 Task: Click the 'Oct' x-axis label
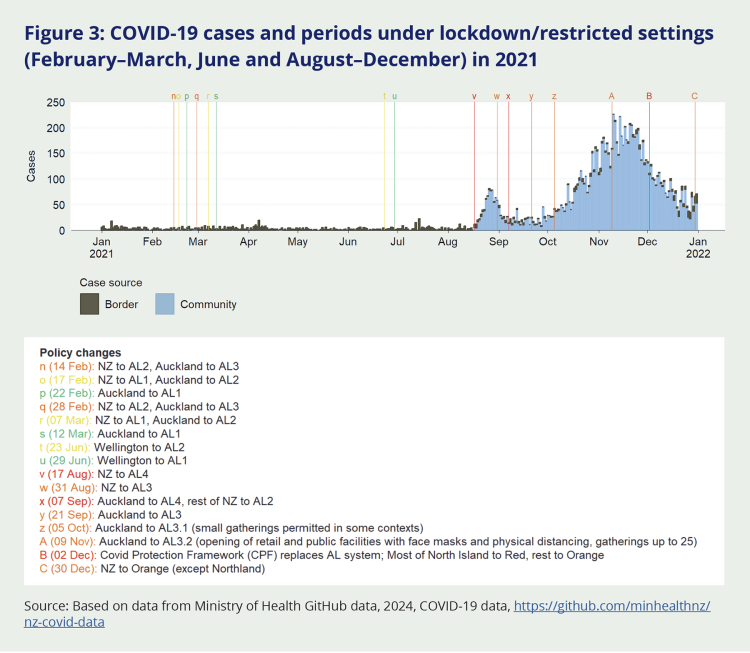tap(548, 242)
